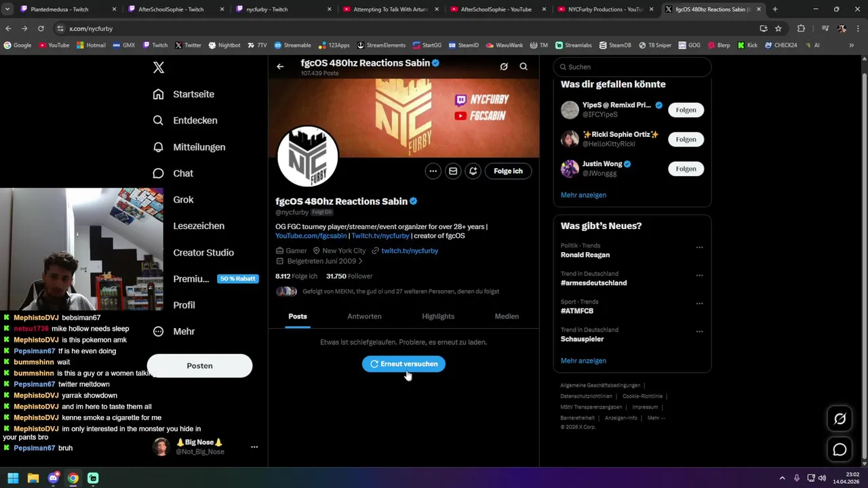This screenshot has height=488, width=868.
Task: Click Grok icon in profile header
Action: 504,66
